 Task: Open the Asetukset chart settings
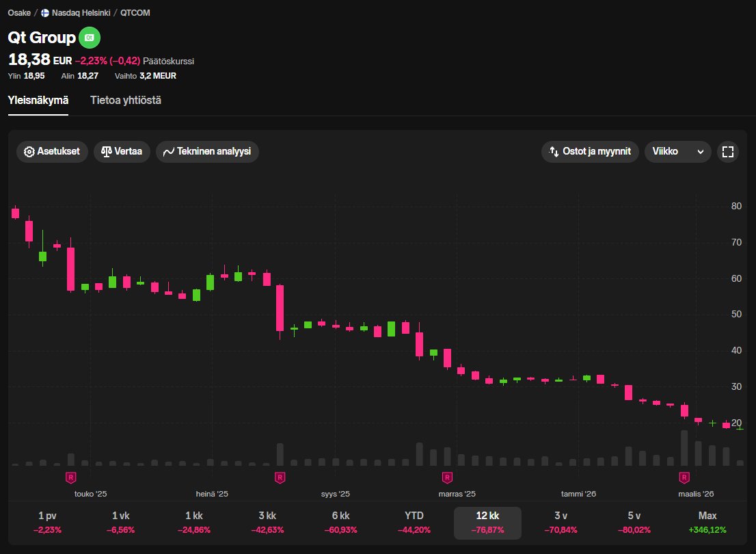tap(52, 152)
